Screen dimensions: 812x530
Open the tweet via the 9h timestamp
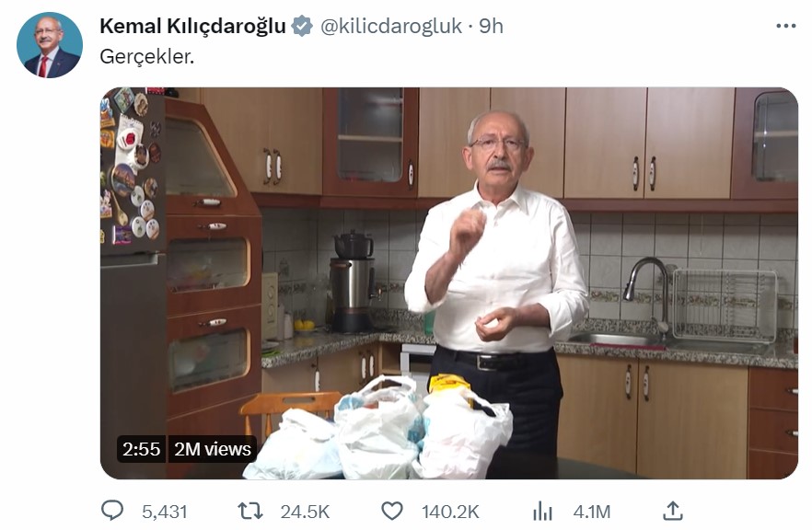click(491, 26)
